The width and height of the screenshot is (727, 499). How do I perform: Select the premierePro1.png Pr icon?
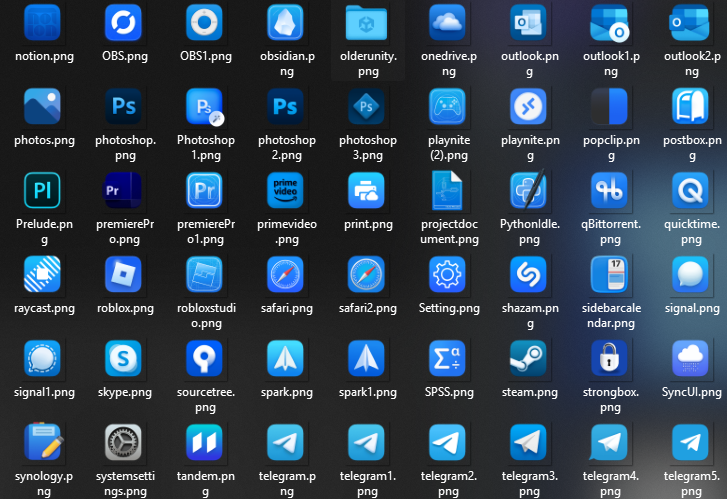coord(204,190)
